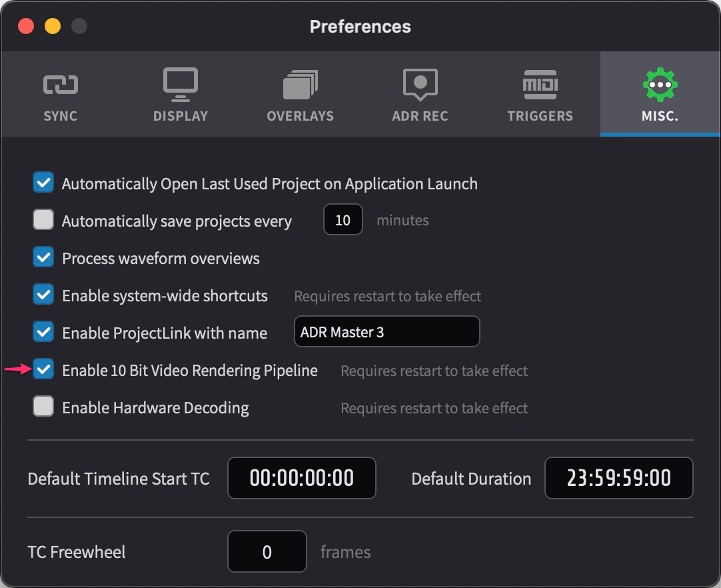721x588 pixels.
Task: Switch to the TRIGGERS tab label
Action: [x=540, y=116]
